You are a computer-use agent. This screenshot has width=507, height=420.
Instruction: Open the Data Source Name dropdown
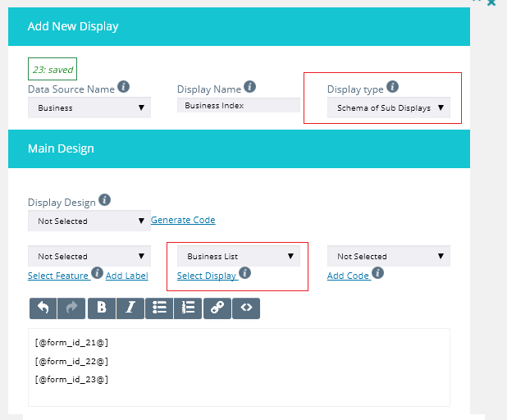tap(89, 107)
